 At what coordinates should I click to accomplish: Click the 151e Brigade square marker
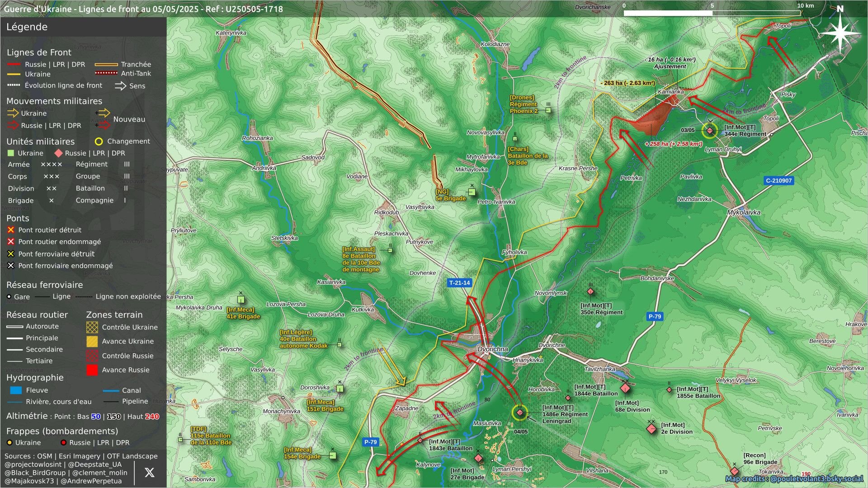(340, 389)
